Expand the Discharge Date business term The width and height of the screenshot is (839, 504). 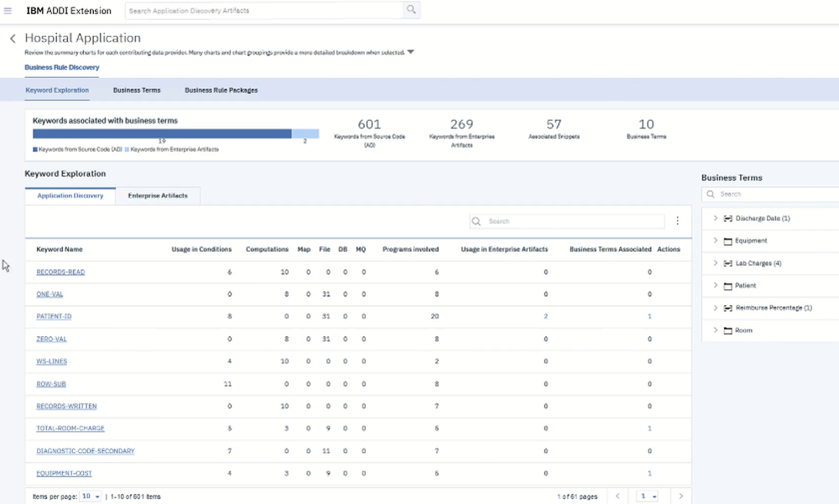(715, 218)
